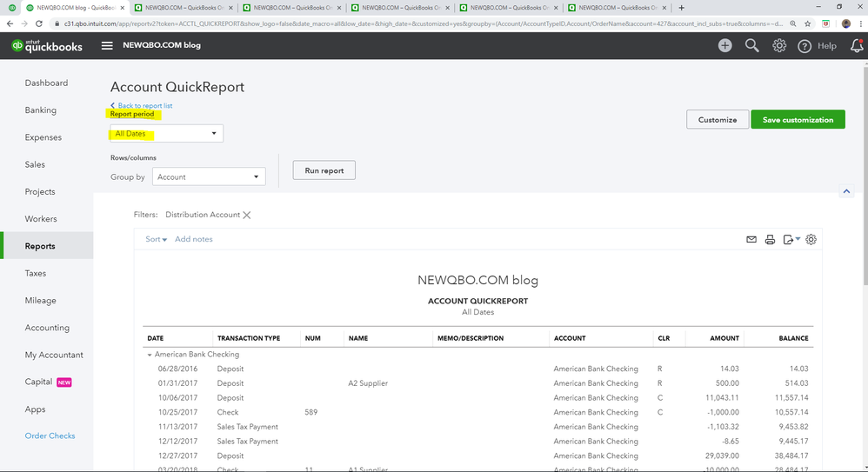Open Chrome's three-dot menu
This screenshot has height=472, width=868.
pyautogui.click(x=861, y=23)
